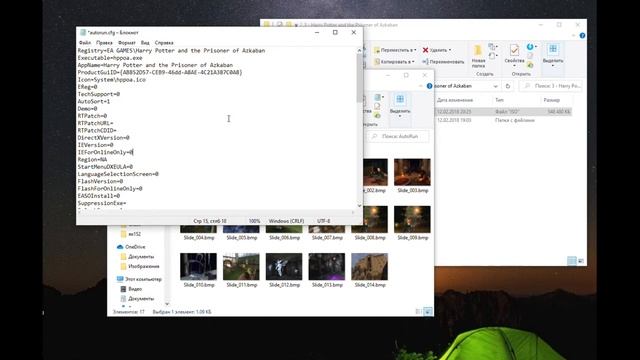Click the help icon in rear Explorer
The height and width of the screenshot is (360, 640).
coord(582,36)
